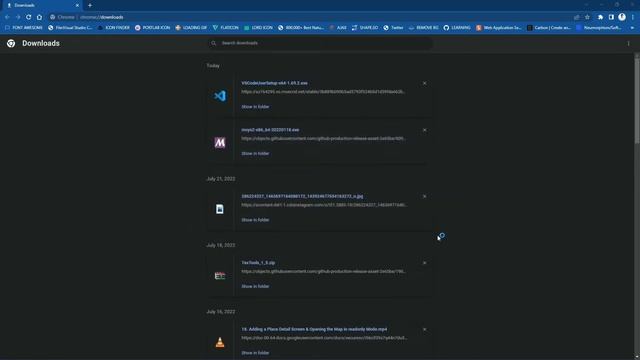The width and height of the screenshot is (640, 360).
Task: Click the Search downloads field
Action: coord(320,43)
